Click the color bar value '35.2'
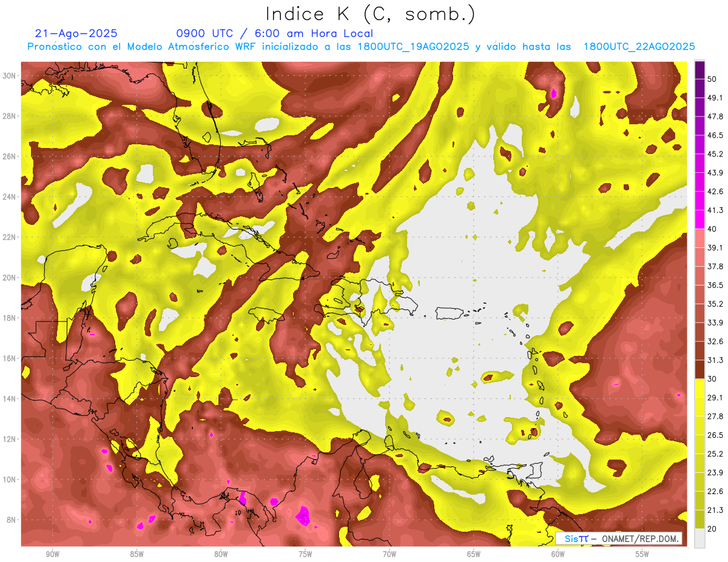Viewport: 728px width, 562px height. (715, 304)
